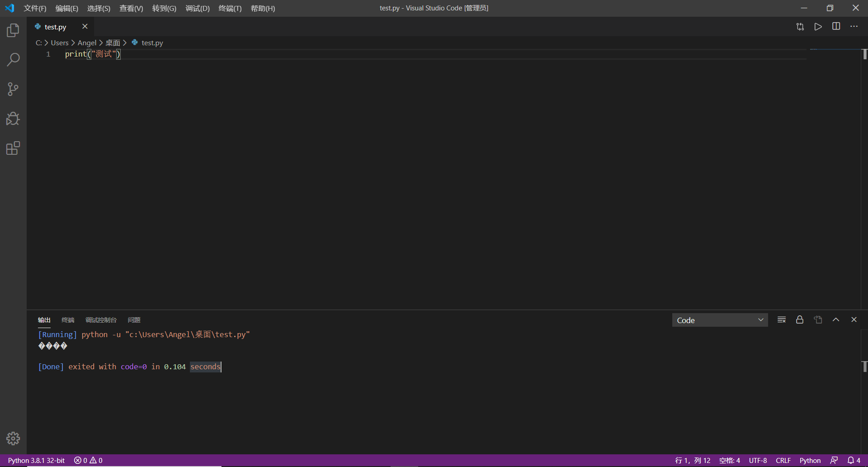Screen dimensions: 868x467
Task: Change the UTF-8 file encoding
Action: (x=758, y=460)
